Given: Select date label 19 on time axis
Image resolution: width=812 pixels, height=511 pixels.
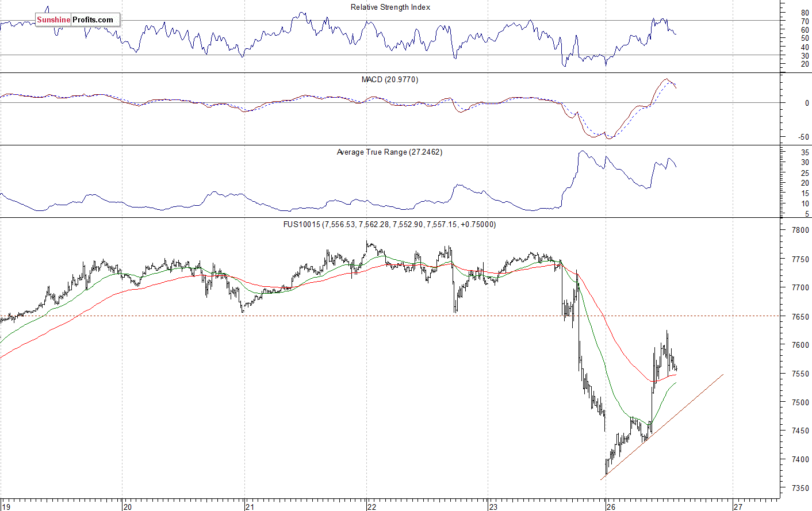Looking at the screenshot, I should tap(5, 507).
